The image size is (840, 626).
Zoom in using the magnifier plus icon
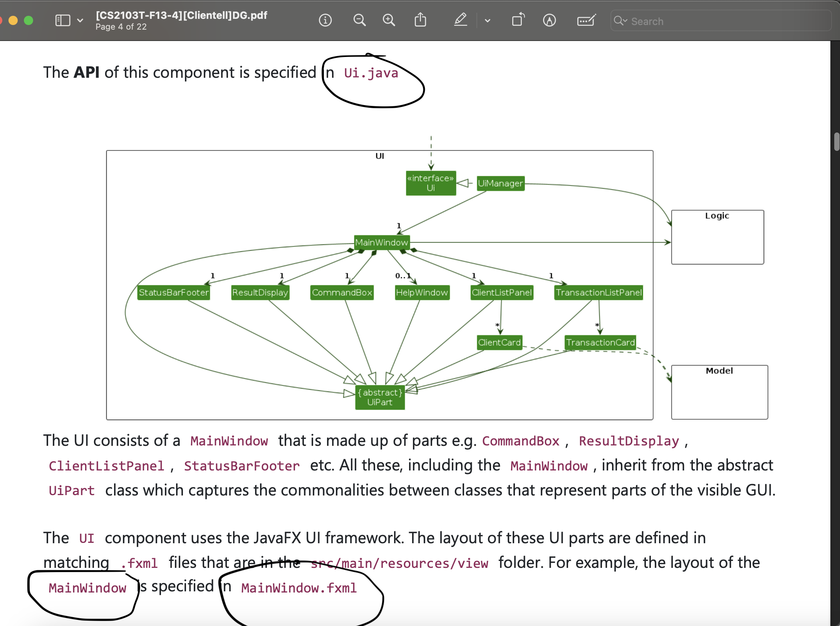389,20
